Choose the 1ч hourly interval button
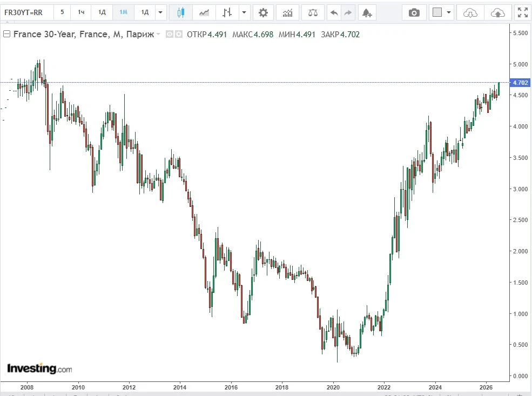The image size is (532, 396). pos(81,12)
